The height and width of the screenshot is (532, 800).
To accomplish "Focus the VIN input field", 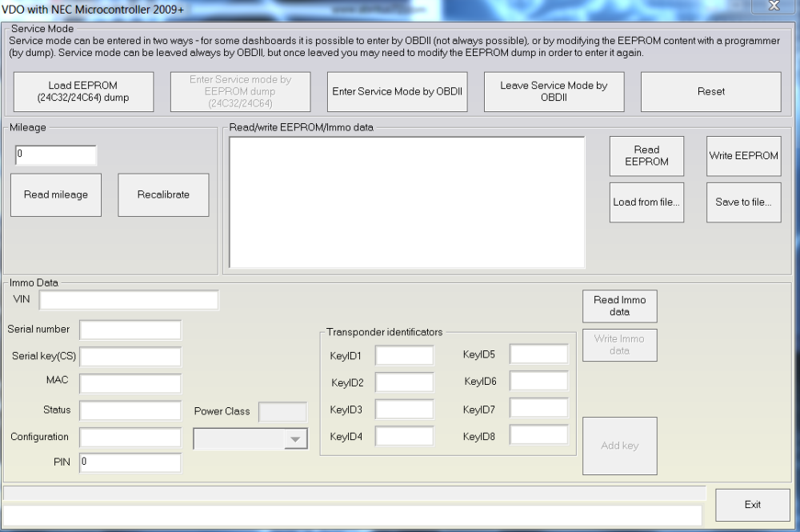I will tap(129, 300).
